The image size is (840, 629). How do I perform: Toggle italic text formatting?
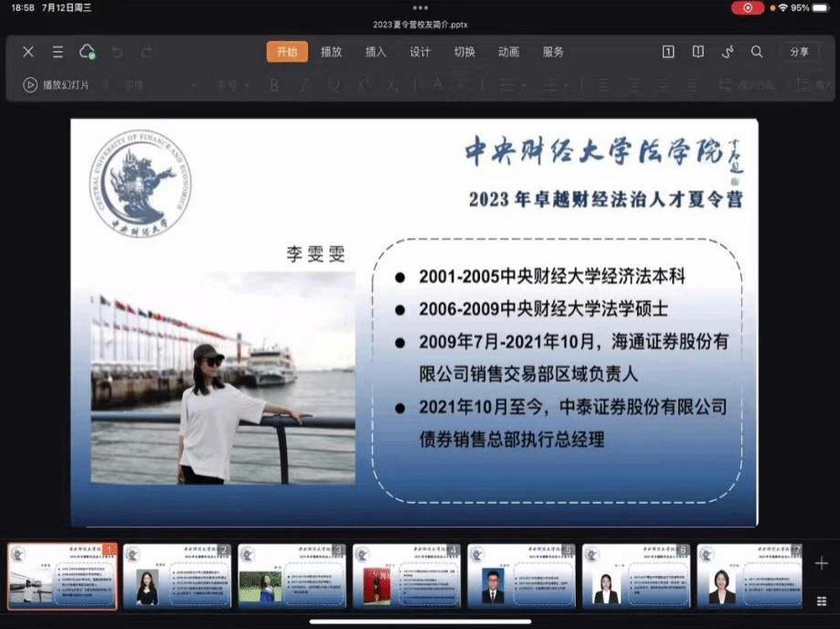[304, 85]
